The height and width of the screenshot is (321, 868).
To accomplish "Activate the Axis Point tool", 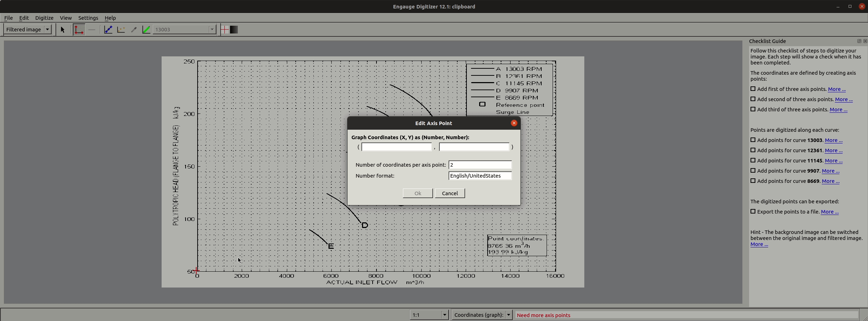I will (x=79, y=30).
